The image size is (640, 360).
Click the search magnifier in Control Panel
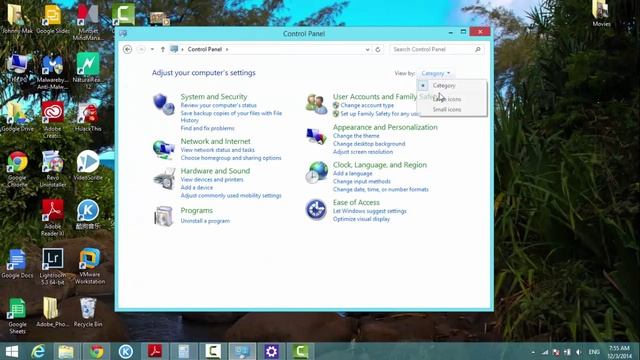coord(478,49)
